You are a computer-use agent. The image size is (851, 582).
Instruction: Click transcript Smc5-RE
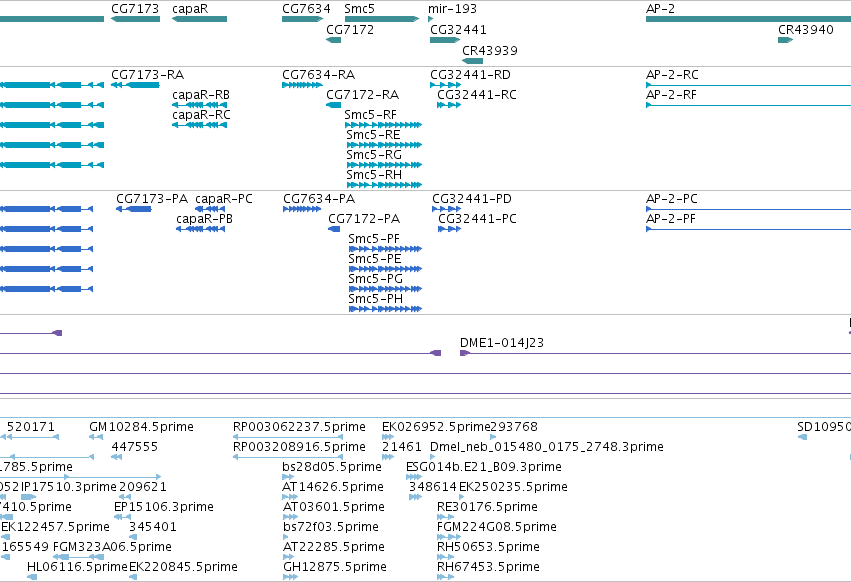tap(384, 145)
